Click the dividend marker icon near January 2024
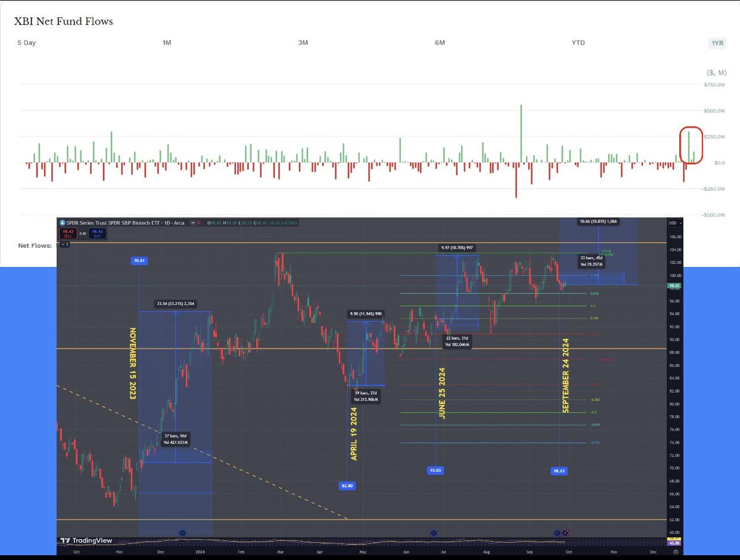 [x=183, y=533]
